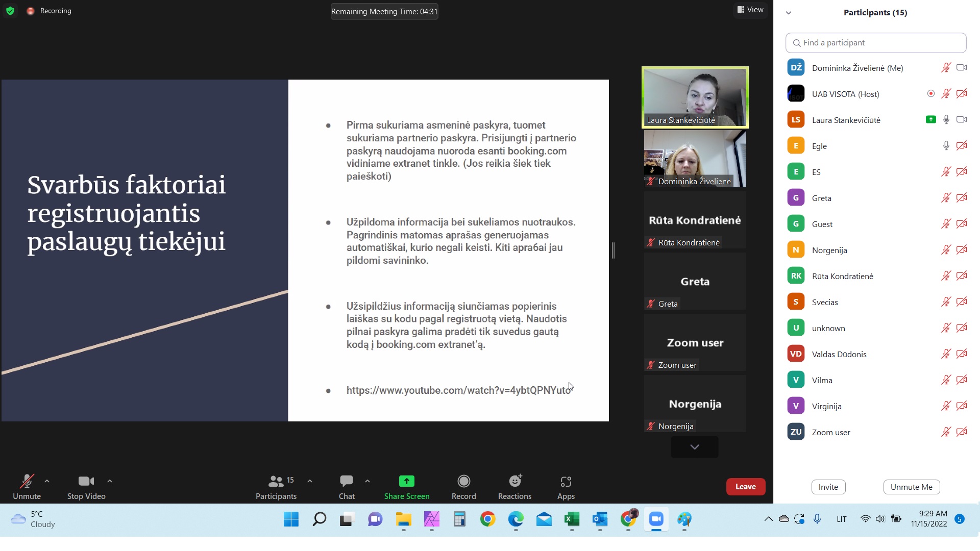Click Egle's microphone icon in list

[x=946, y=146]
